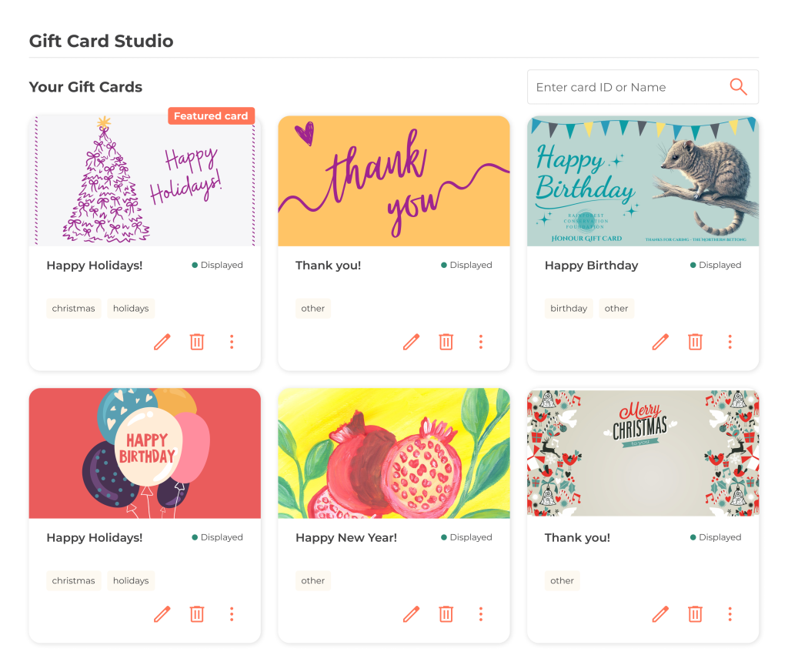Expand more options on the Merry Christmas card

pos(730,613)
